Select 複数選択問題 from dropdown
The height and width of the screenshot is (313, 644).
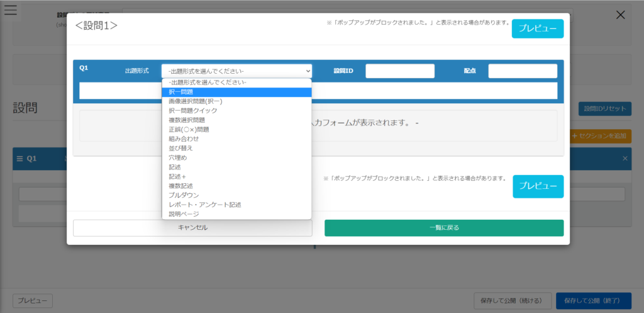click(187, 120)
